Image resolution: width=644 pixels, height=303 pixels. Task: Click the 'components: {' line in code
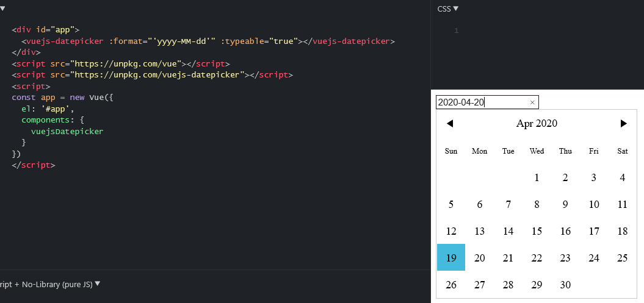coord(52,120)
